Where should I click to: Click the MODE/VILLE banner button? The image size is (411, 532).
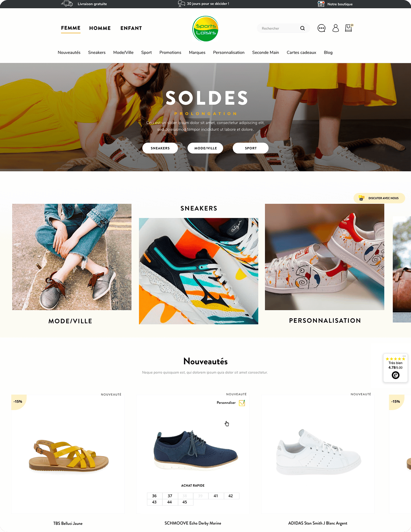click(205, 148)
